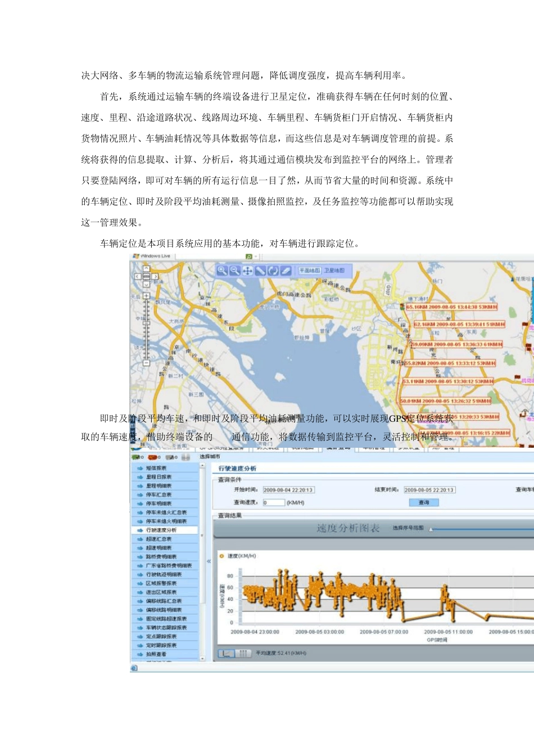
Task: Choose the distance measuring tool on map toolbar
Action: tap(260, 271)
